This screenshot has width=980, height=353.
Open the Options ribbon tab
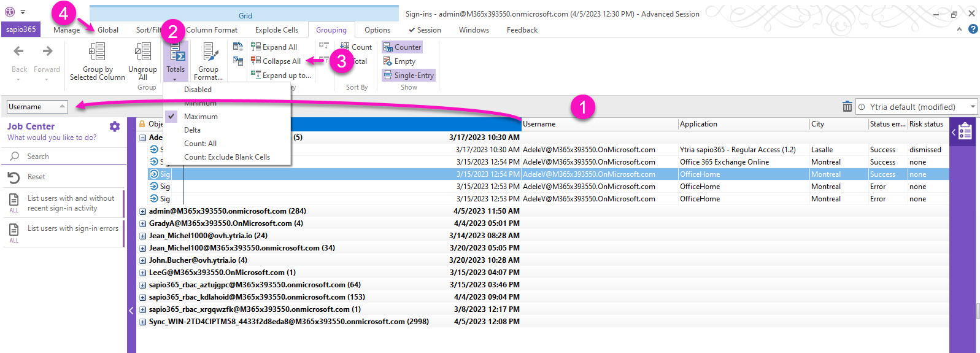[377, 29]
